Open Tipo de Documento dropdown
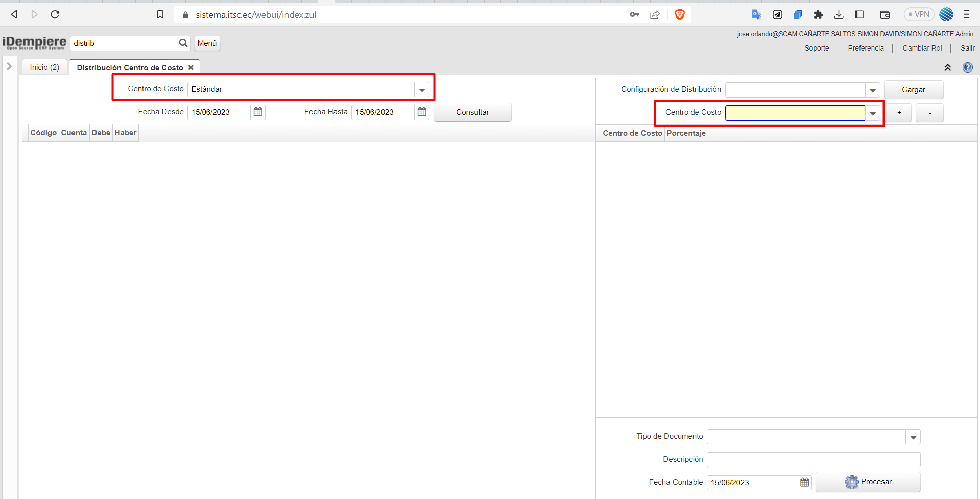This screenshot has height=499, width=980. pyautogui.click(x=913, y=437)
